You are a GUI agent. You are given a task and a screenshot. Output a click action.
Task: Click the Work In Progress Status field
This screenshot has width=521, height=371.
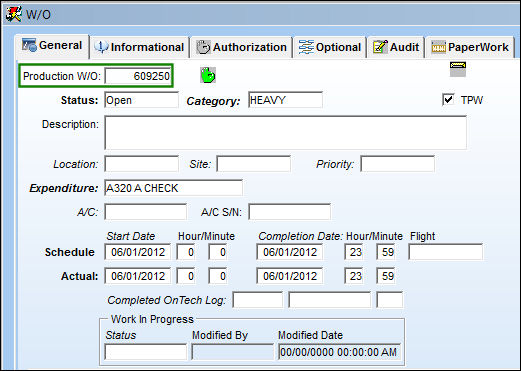pyautogui.click(x=146, y=352)
